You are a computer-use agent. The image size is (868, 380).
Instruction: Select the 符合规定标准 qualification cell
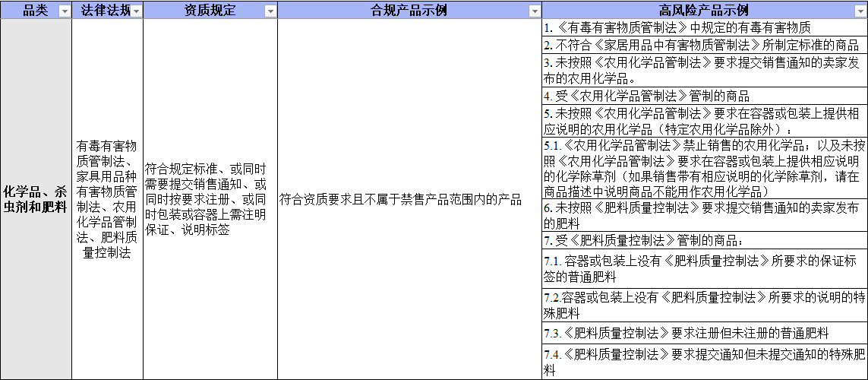click(210, 199)
